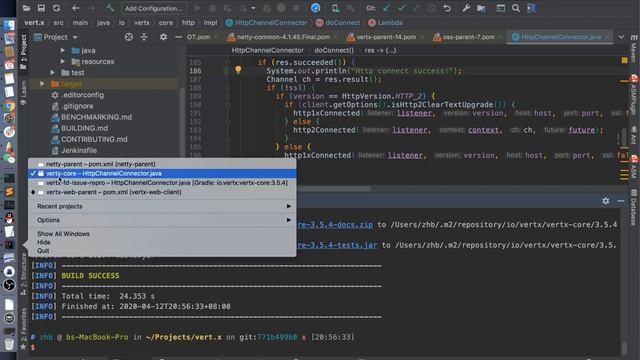This screenshot has width=640, height=360.
Task: Open BENCHMARKING.md in project tree
Action: coord(91,117)
